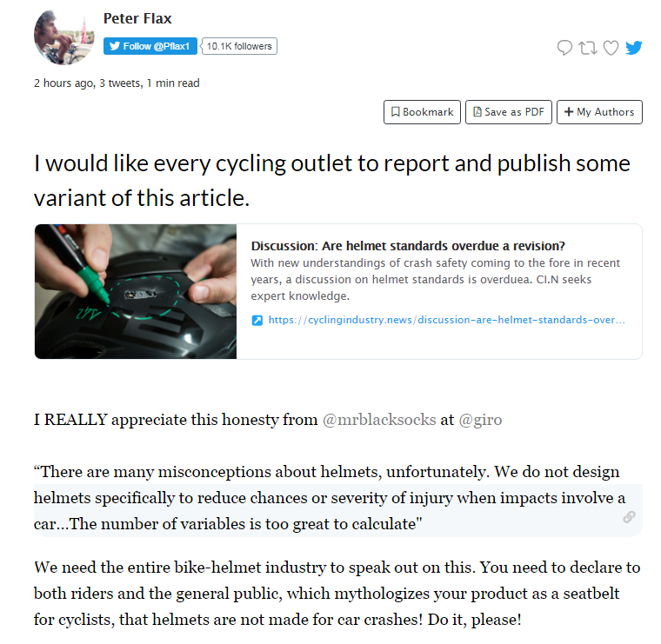
Task: Open the My Authors button
Action: 599,112
